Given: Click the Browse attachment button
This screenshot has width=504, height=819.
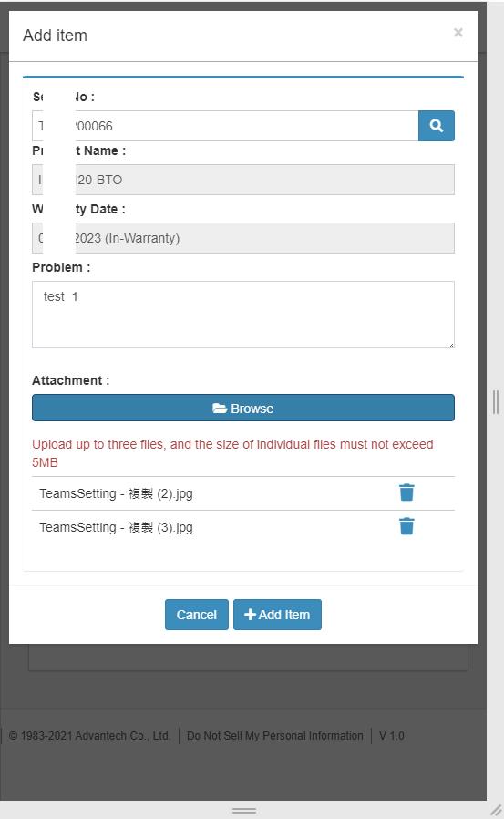Looking at the screenshot, I should 243,408.
